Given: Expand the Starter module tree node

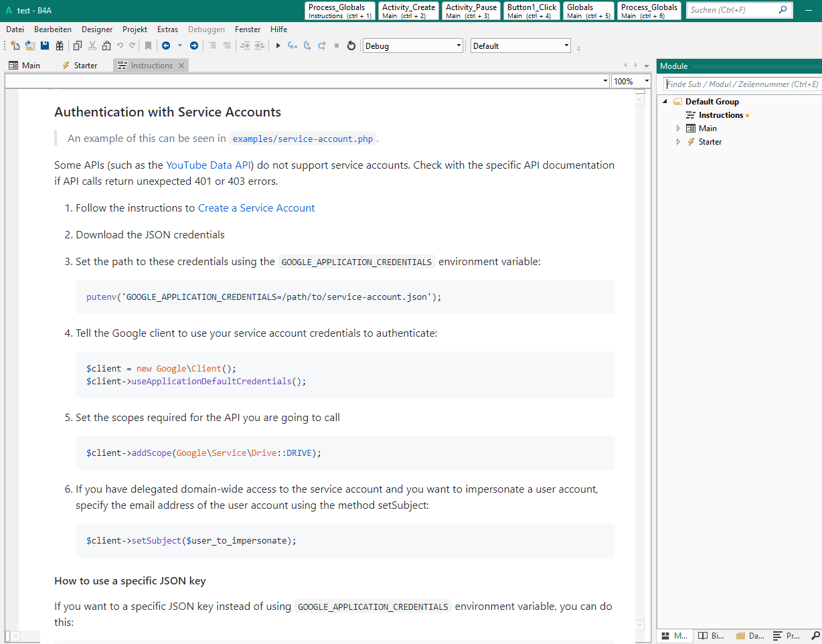Looking at the screenshot, I should tap(678, 142).
